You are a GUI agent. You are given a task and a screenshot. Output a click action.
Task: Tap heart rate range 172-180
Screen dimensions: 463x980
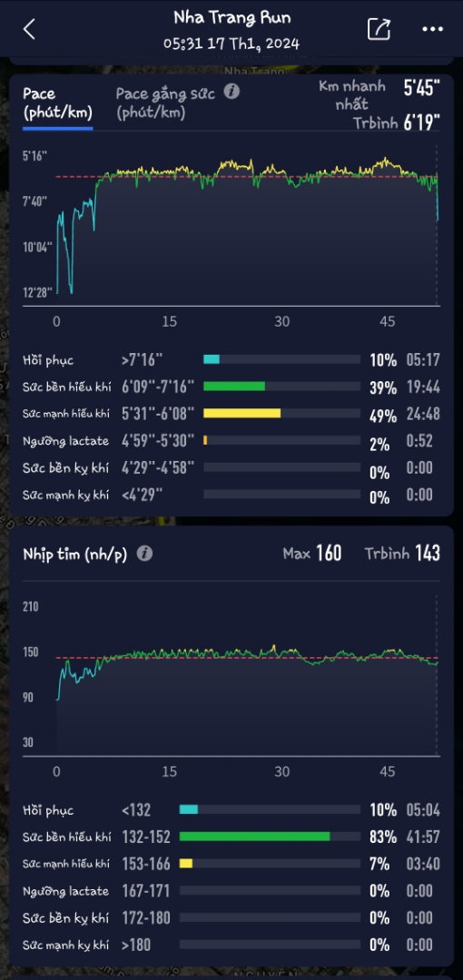pyautogui.click(x=146, y=917)
